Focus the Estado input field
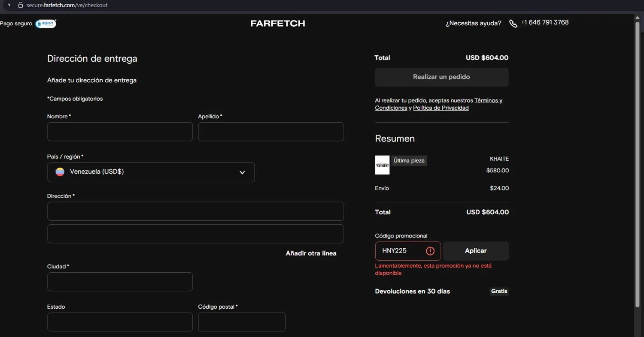This screenshot has height=337, width=644. coord(120,322)
